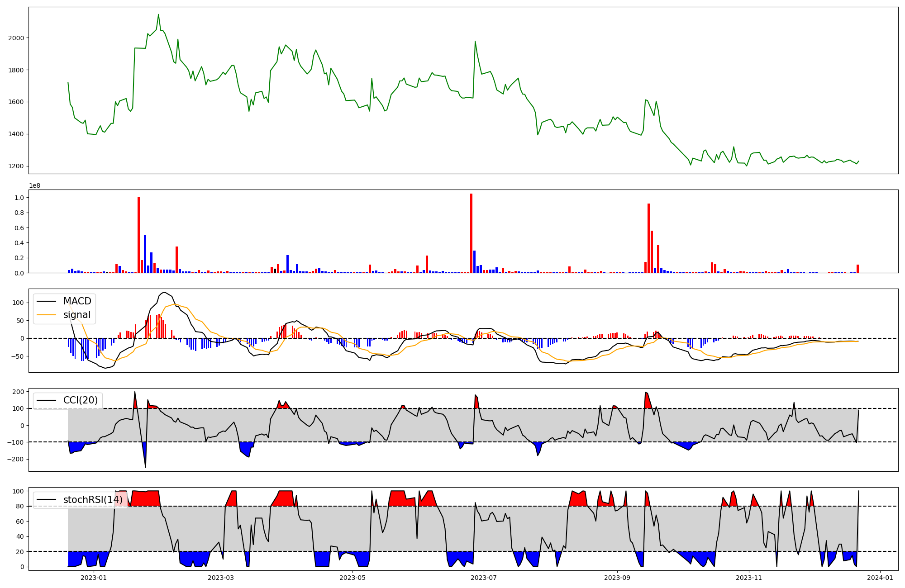Click the 2000 price axis label
The image size is (905, 588).
(16, 38)
